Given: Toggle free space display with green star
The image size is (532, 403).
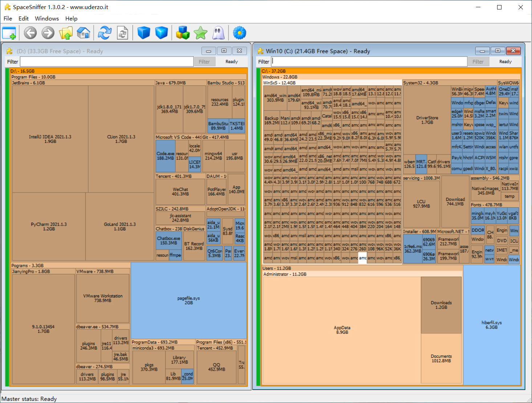Looking at the screenshot, I should click(x=200, y=33).
